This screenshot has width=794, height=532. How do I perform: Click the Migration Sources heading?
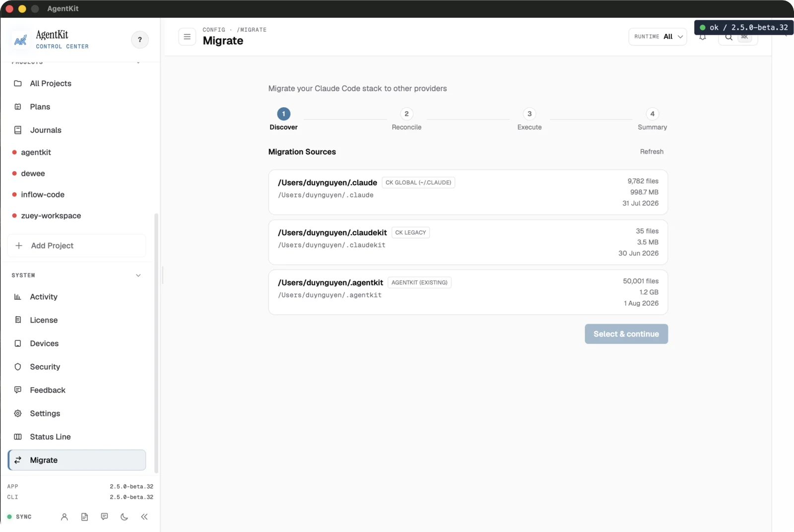point(302,152)
